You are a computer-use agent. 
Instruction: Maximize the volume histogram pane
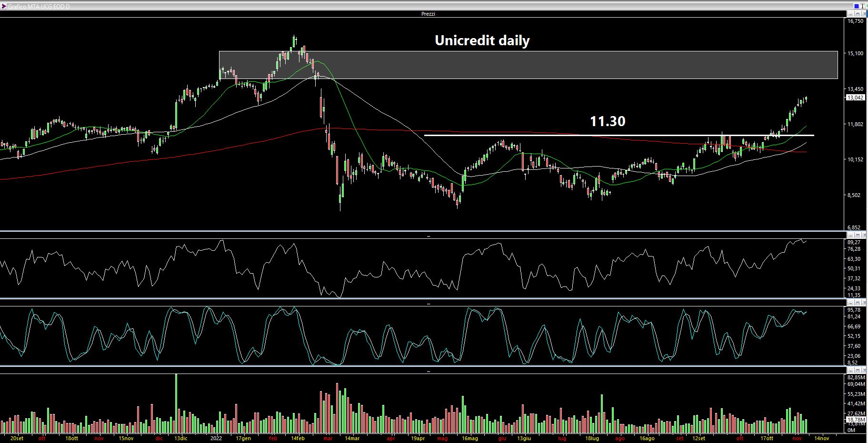(858, 370)
